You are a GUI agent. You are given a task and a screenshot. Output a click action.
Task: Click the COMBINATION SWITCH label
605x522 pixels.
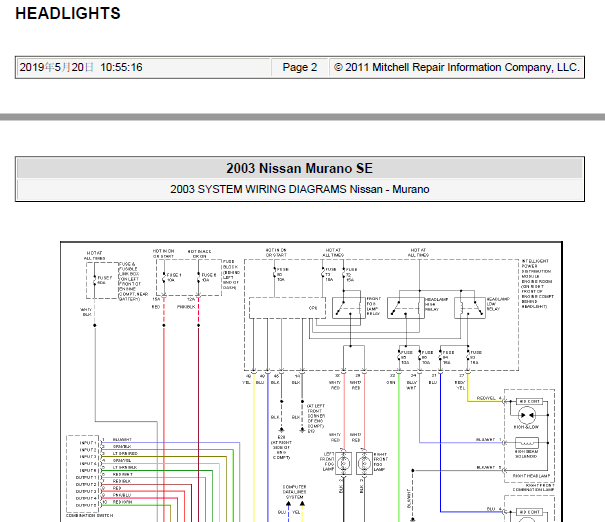[x=90, y=515]
